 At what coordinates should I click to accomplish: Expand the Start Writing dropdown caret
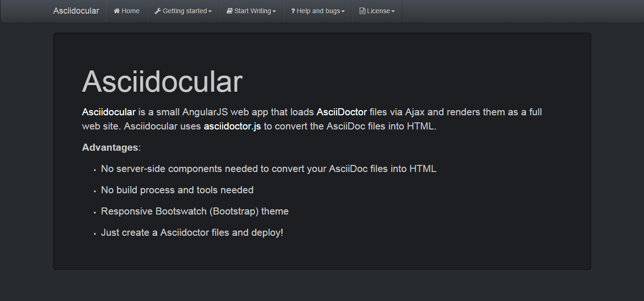274,11
